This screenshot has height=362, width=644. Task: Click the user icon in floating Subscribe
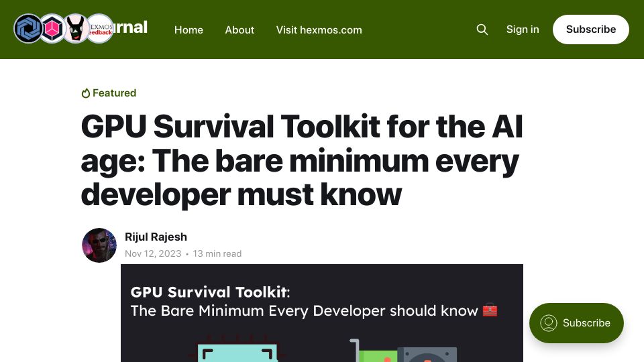click(x=548, y=323)
